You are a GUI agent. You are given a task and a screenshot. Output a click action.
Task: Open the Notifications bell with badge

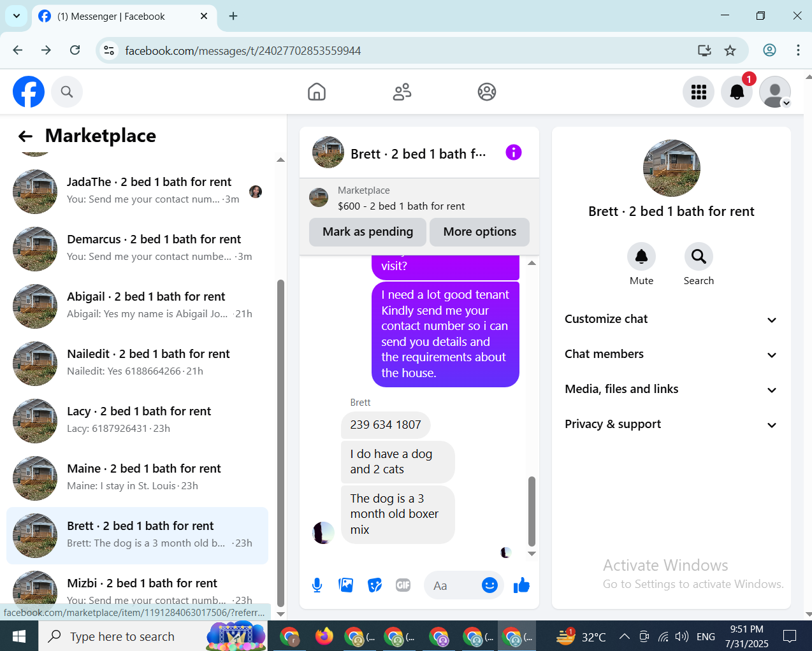[x=737, y=92]
